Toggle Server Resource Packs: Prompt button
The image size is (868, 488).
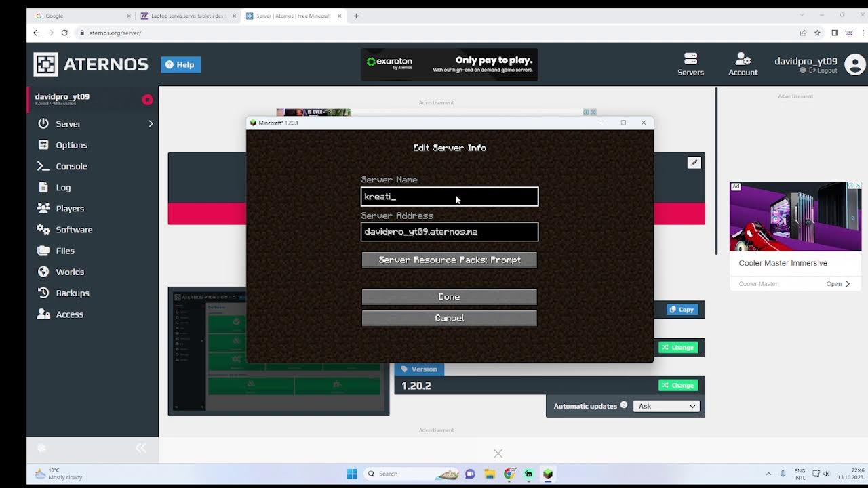[450, 260]
